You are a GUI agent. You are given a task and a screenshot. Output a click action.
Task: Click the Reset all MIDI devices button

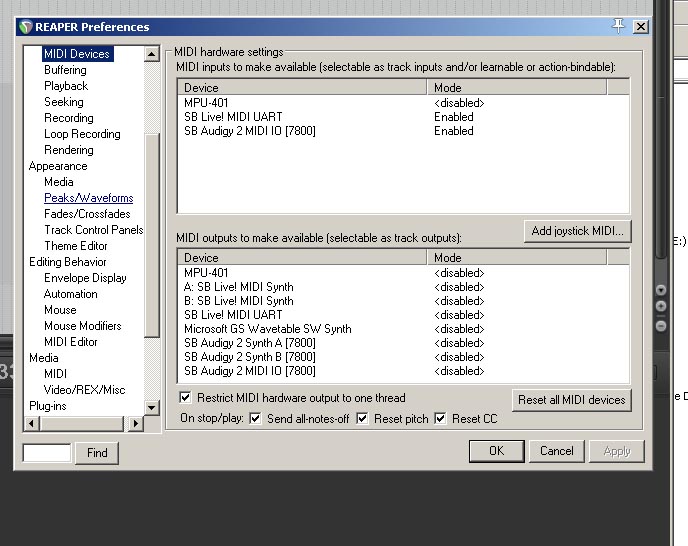572,400
